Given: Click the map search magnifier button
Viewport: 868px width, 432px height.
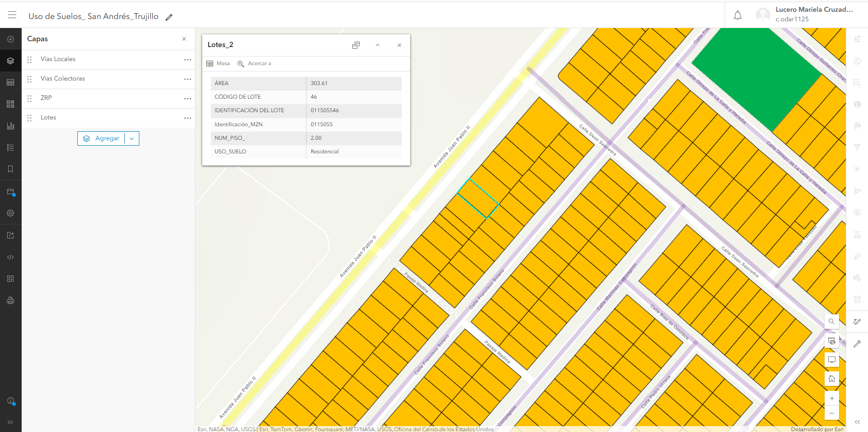Looking at the screenshot, I should coord(831,322).
